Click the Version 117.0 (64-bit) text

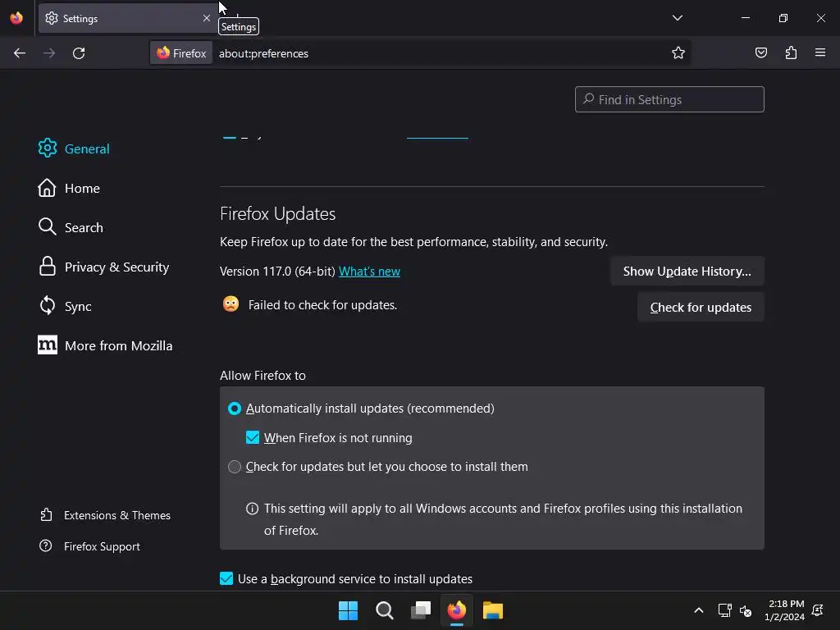click(277, 272)
